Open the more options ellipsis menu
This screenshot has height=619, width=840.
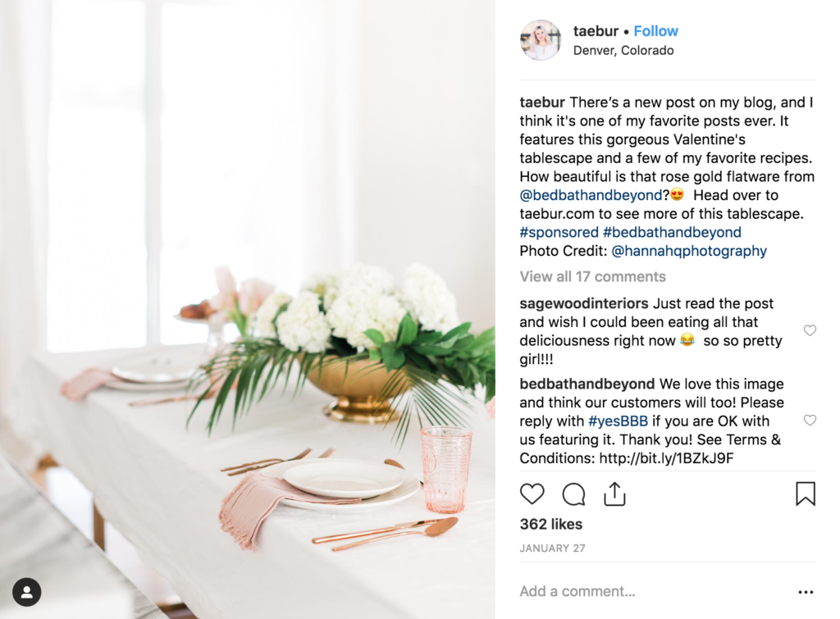(x=806, y=592)
